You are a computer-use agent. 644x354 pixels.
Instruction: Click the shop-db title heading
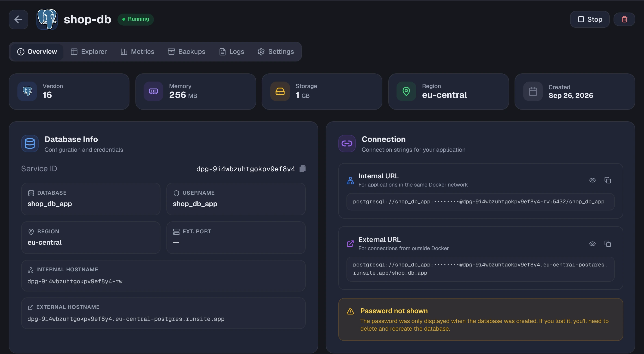click(88, 20)
